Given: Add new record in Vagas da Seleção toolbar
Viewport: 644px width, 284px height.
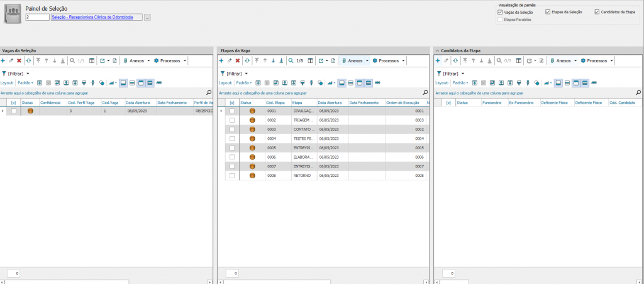Looking at the screenshot, I should (x=3, y=60).
